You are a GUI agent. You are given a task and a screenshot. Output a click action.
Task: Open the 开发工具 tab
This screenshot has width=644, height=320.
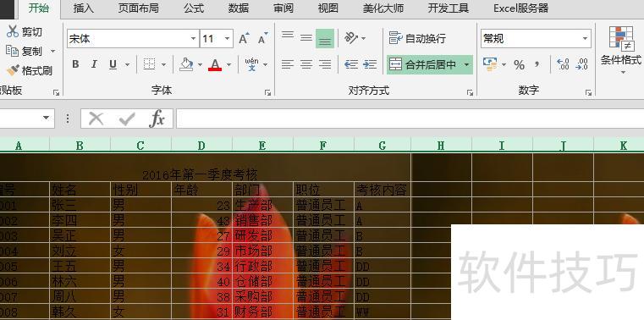[x=449, y=8]
